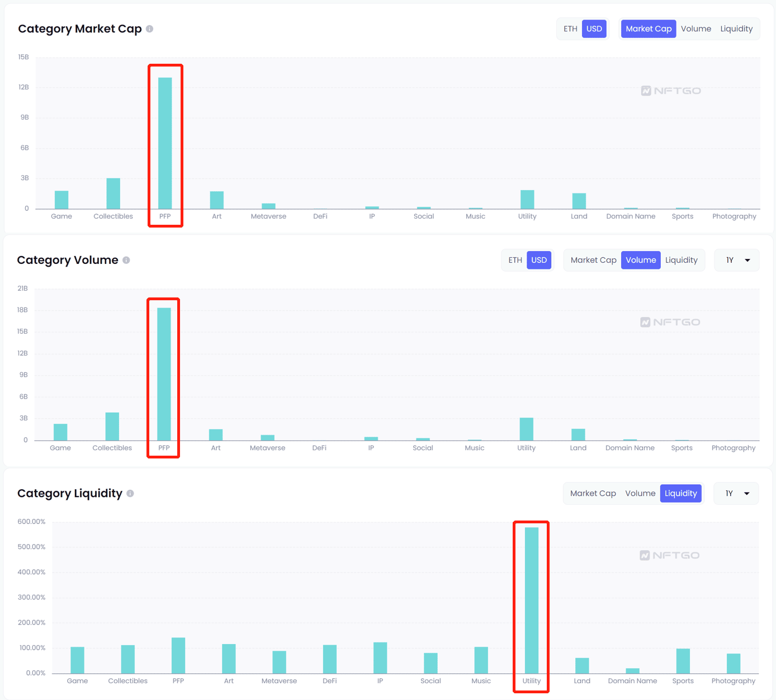Open 1Y period dropdown in Category Liquidity
Image resolution: width=776 pixels, height=700 pixels.
tap(736, 493)
